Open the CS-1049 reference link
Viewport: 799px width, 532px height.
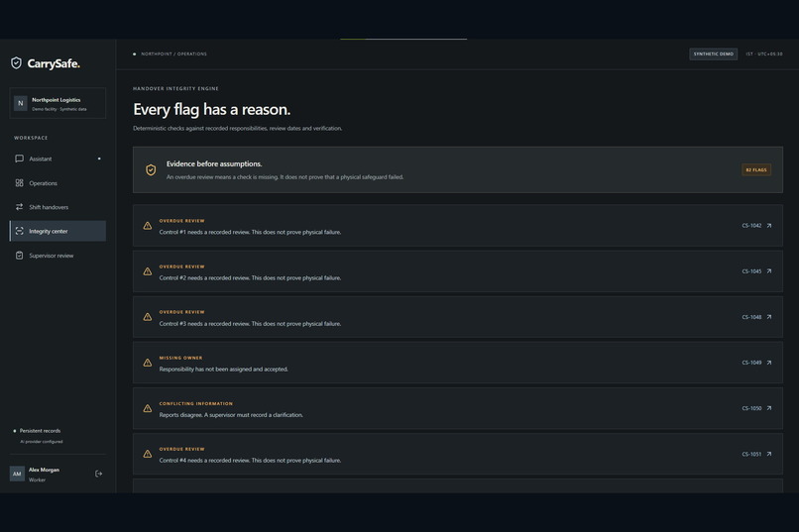751,363
